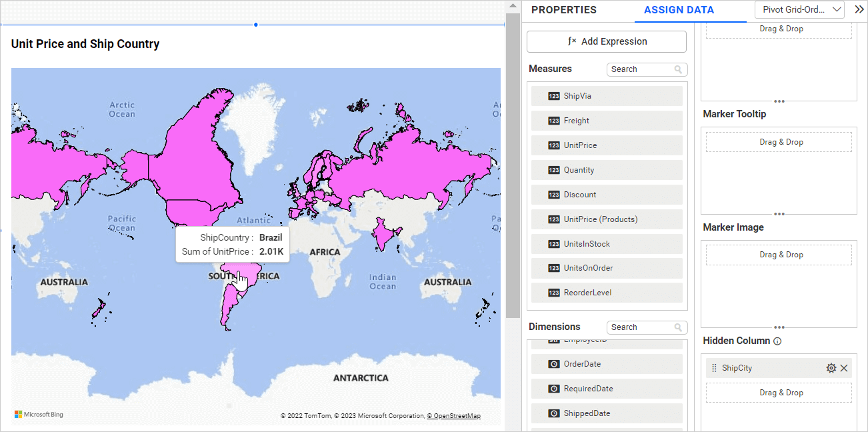Open settings gear for ShipCity column
The width and height of the screenshot is (868, 432).
pyautogui.click(x=831, y=368)
